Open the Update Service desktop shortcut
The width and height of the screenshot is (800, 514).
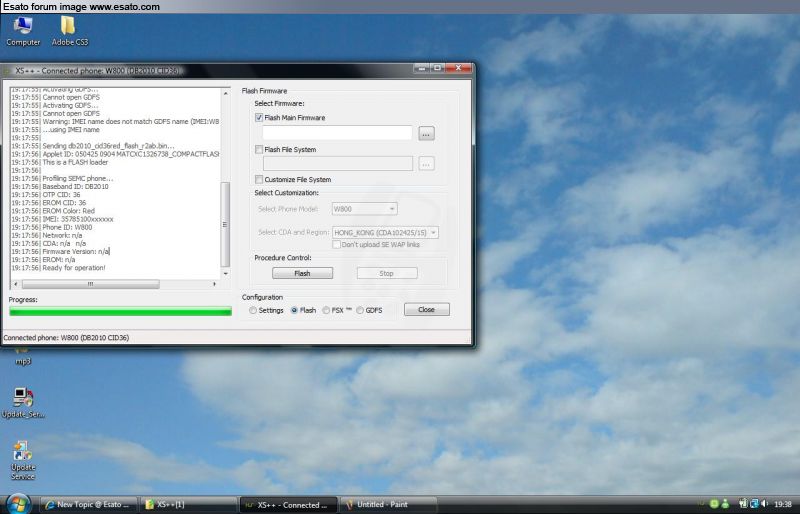[x=23, y=460]
